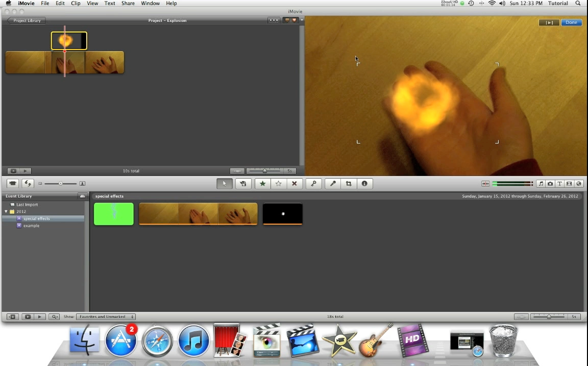Toggle audio skimming waveform button
588x366 pixels.
pyautogui.click(x=485, y=183)
